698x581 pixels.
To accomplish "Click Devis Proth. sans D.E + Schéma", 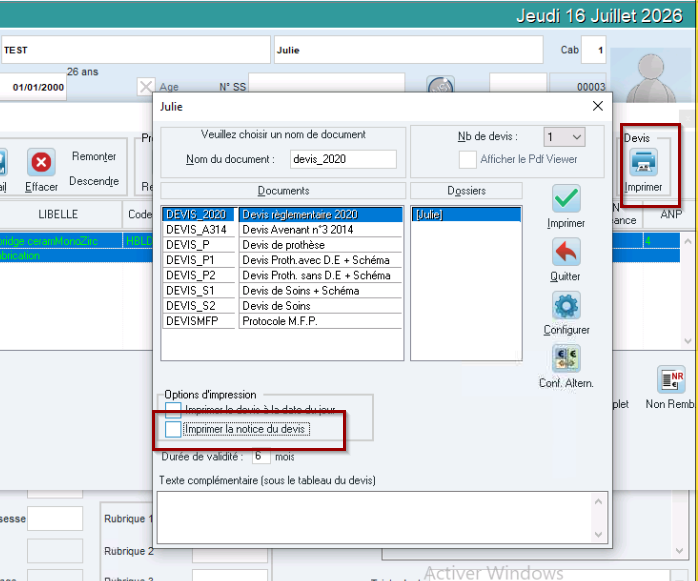I will [x=321, y=275].
